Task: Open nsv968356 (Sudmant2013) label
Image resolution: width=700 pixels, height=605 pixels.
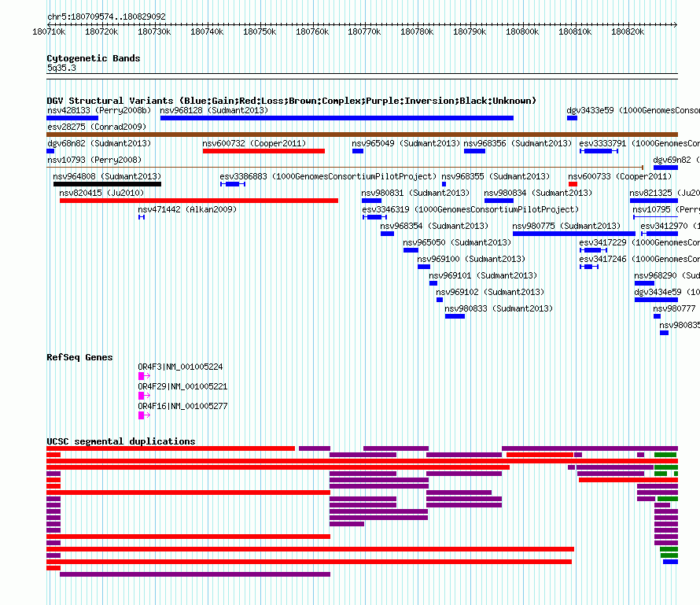Action: point(518,143)
